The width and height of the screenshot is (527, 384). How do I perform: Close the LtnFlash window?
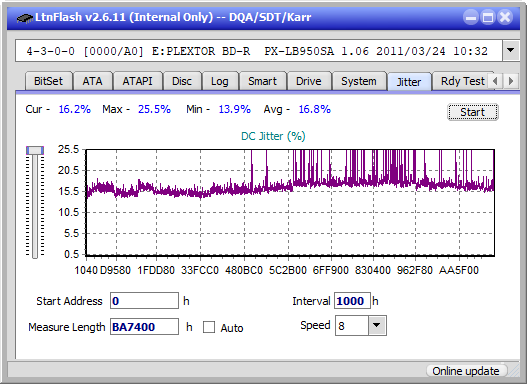(x=505, y=17)
